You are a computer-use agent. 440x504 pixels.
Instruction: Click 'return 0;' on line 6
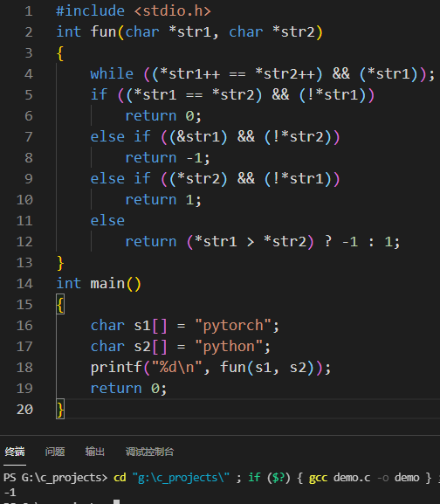(x=163, y=116)
